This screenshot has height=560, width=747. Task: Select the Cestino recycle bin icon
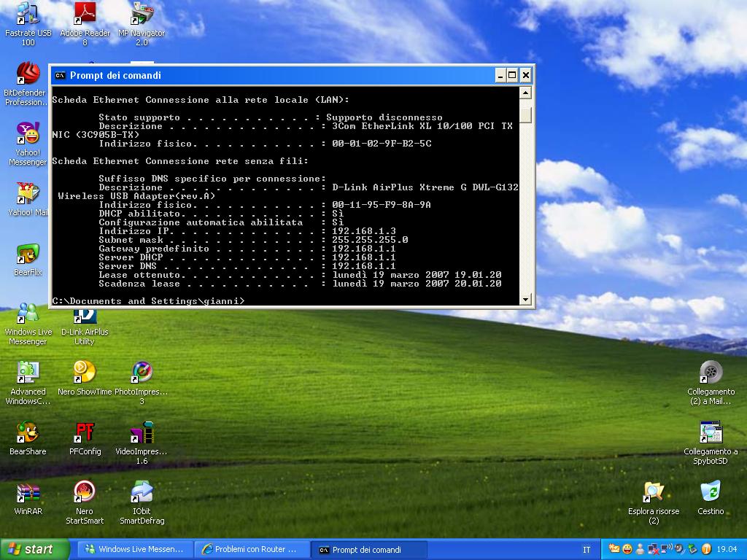point(711,499)
